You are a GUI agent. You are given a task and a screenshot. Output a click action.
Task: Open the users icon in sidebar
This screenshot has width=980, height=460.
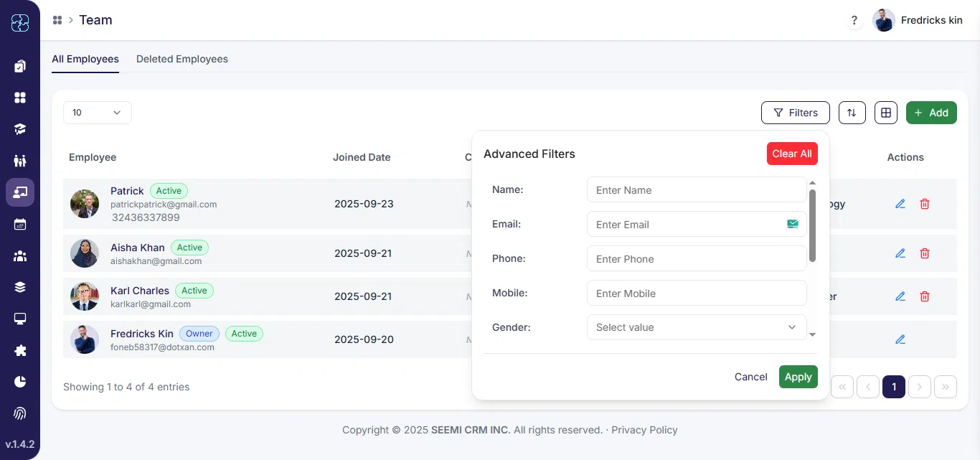tap(20, 255)
